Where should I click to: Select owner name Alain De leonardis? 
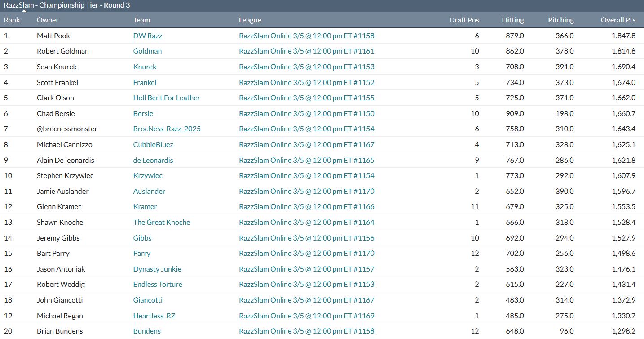66,160
